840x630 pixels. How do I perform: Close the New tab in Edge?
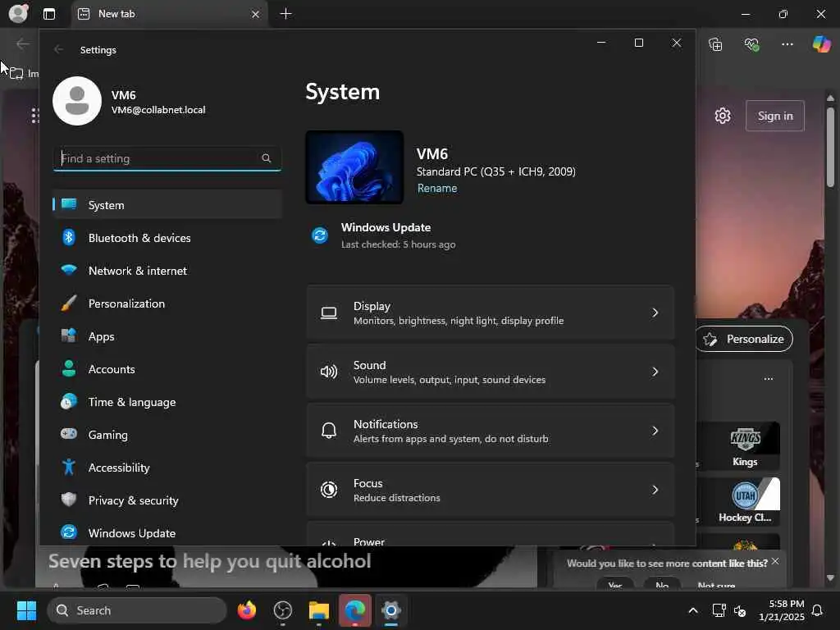(x=256, y=15)
